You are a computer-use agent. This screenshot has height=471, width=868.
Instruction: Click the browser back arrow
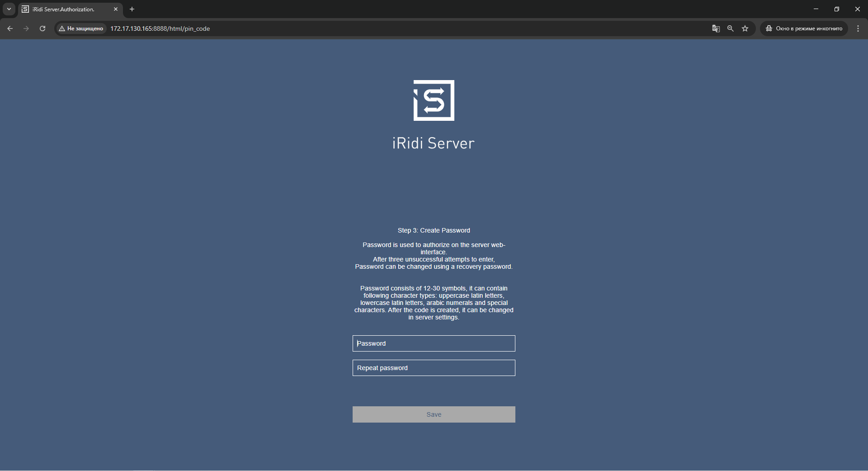(10, 29)
